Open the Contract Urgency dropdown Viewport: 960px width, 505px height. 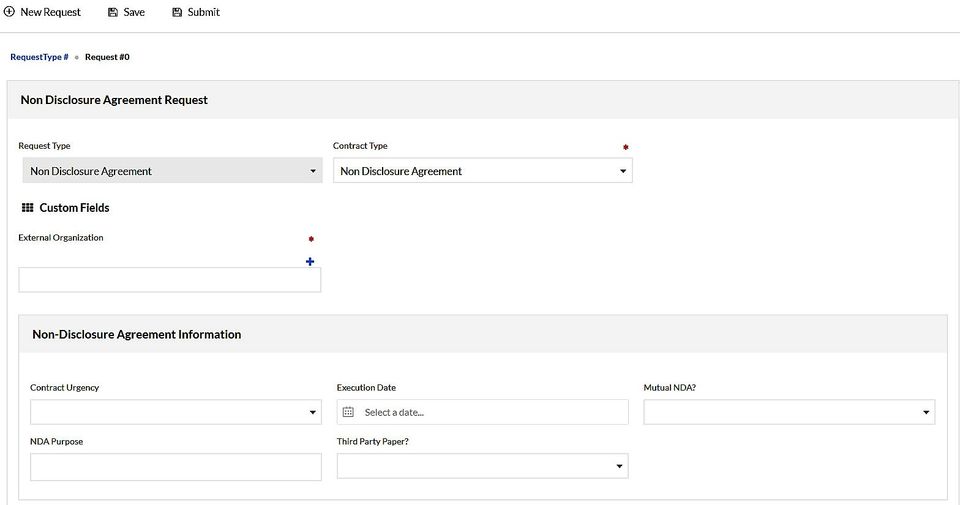click(x=176, y=412)
